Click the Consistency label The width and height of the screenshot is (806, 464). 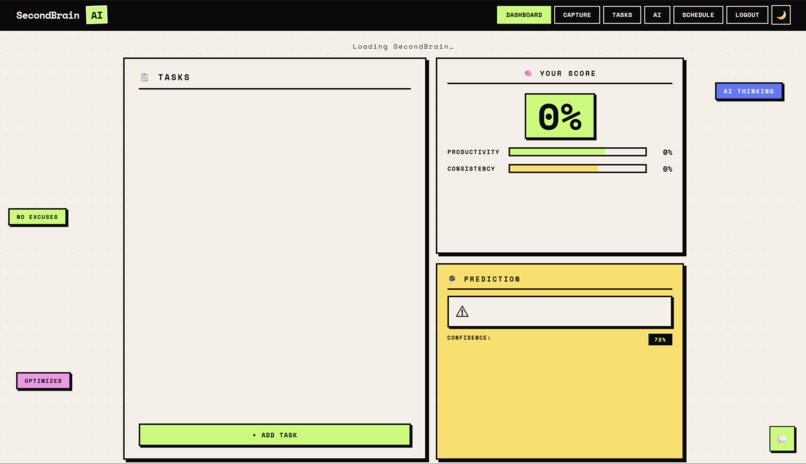(x=471, y=169)
